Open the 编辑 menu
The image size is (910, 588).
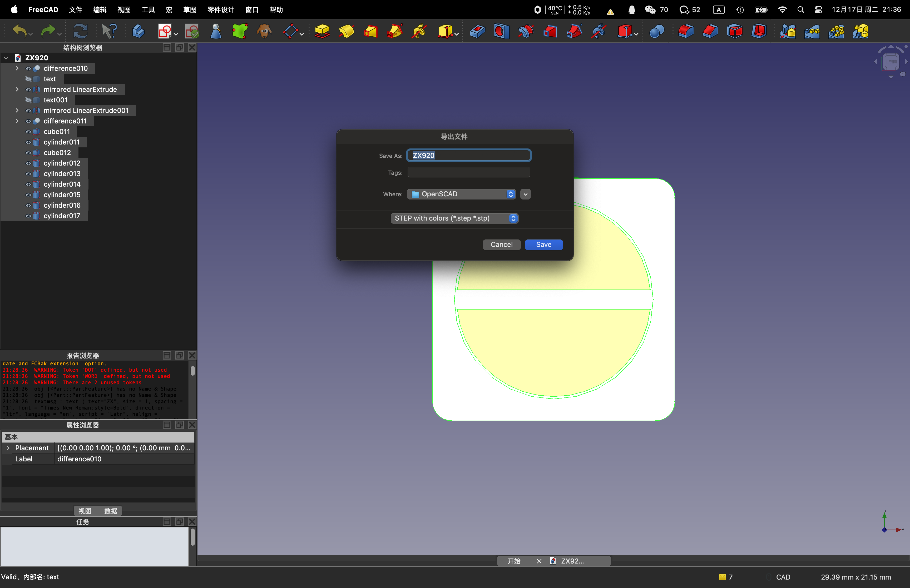point(100,9)
